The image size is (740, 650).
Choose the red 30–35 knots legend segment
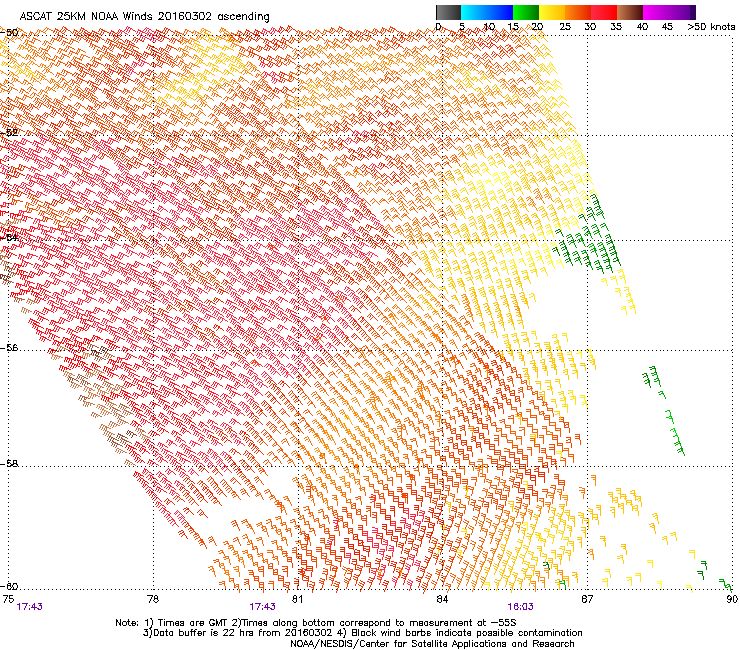[x=604, y=12]
